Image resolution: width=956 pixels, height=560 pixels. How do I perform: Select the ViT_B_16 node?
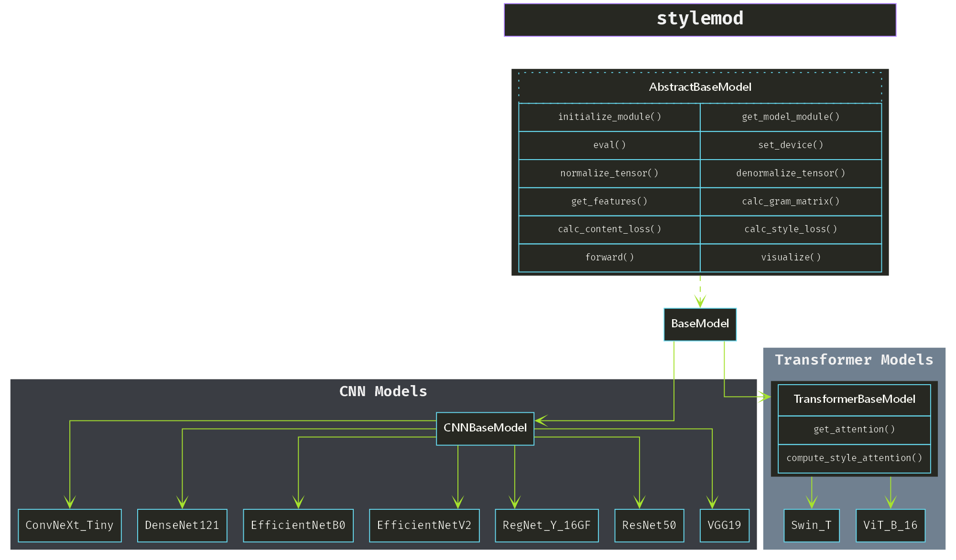[x=890, y=526]
